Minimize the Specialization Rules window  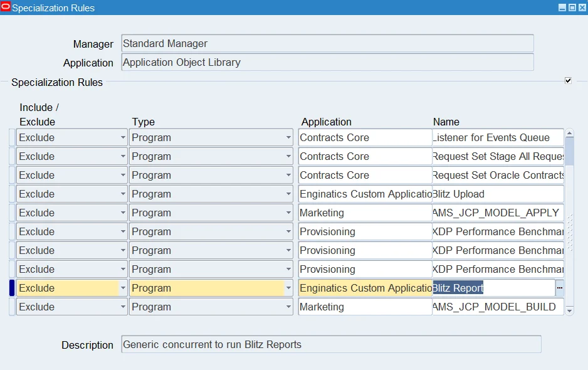pos(562,8)
